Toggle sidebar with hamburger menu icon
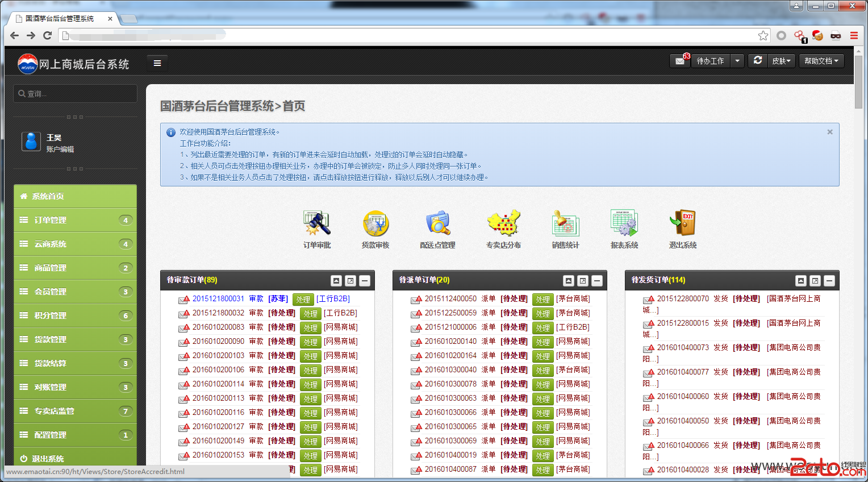 coord(157,63)
